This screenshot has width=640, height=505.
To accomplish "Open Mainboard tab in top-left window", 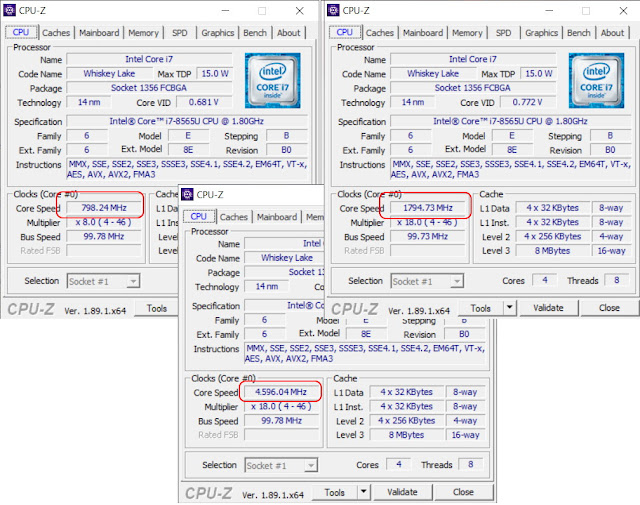I will tap(99, 33).
